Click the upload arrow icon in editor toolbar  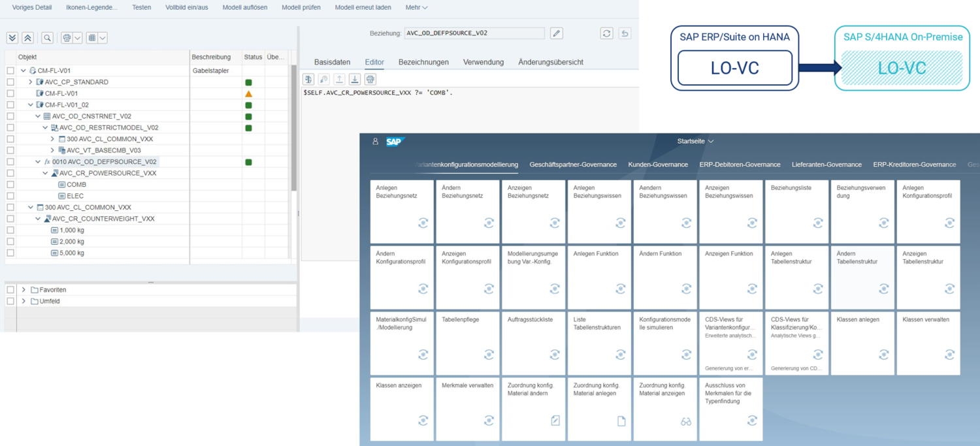pyautogui.click(x=340, y=79)
